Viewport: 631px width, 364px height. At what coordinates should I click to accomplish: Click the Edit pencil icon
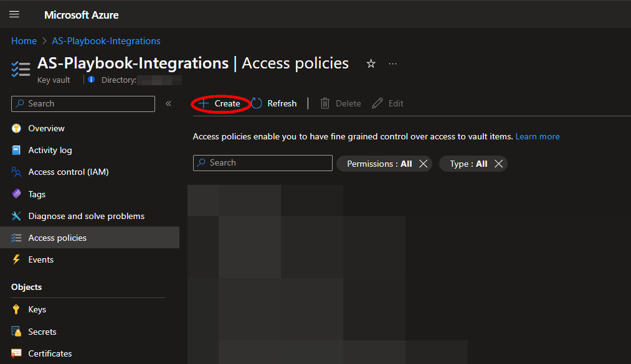pos(377,104)
